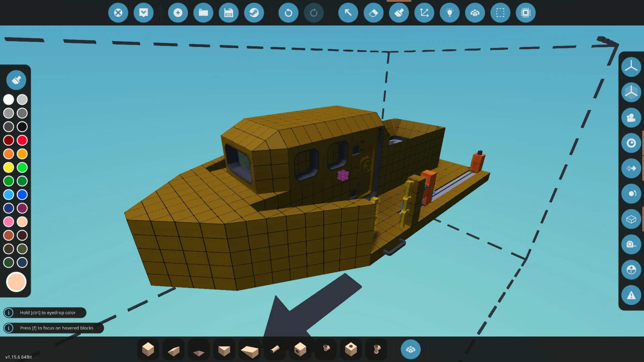The height and width of the screenshot is (362, 644).
Task: Click the lightbulb logic tool icon
Action: coord(449,13)
